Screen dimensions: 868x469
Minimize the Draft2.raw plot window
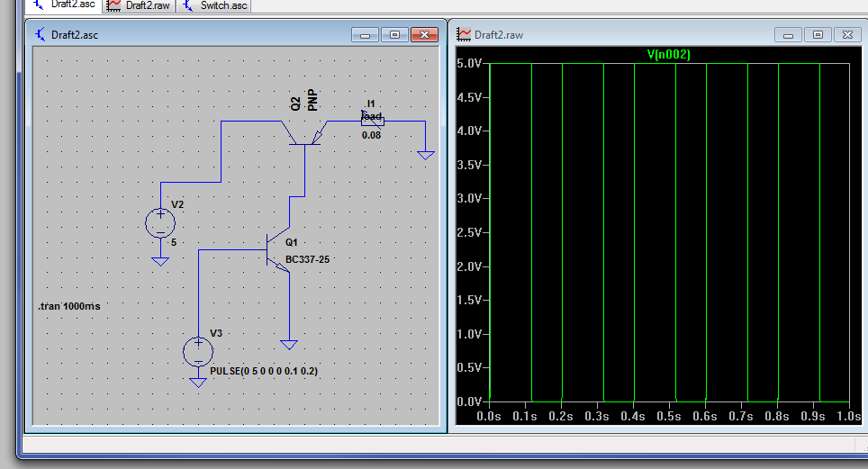(788, 35)
